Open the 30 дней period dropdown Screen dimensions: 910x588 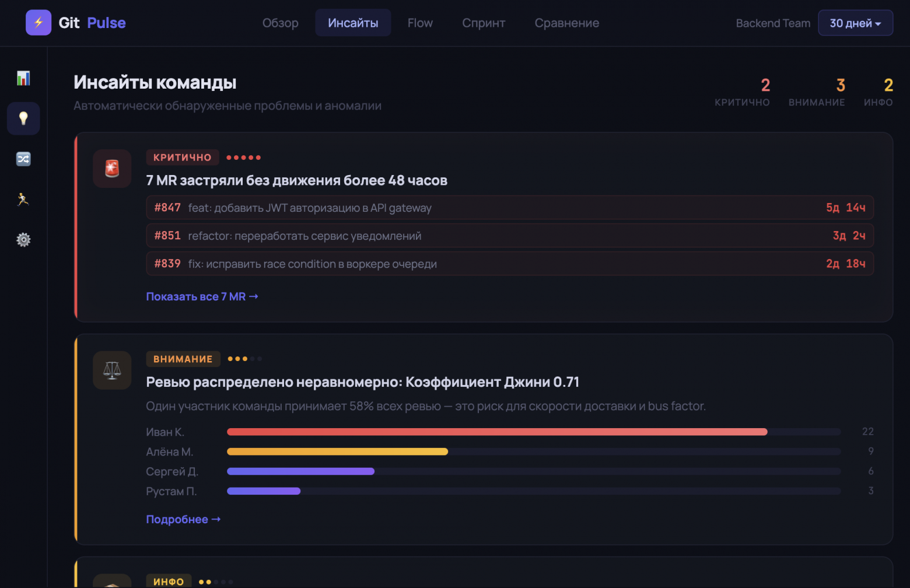(855, 23)
